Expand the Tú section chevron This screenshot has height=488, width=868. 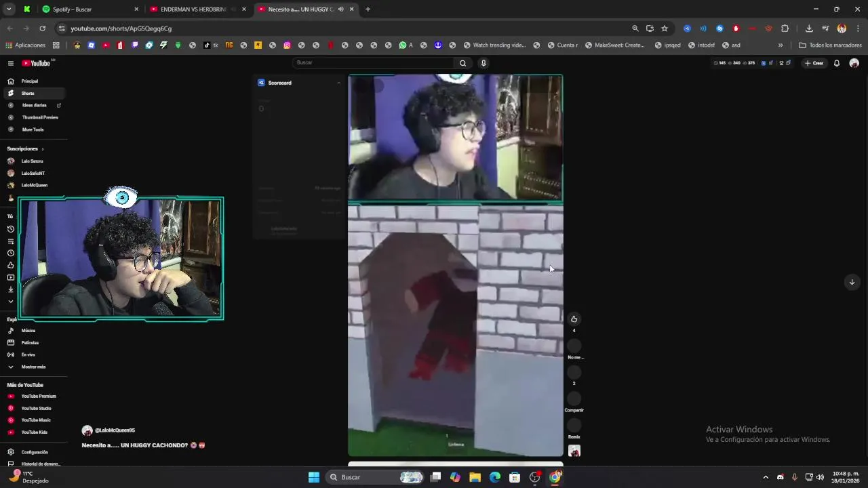tap(10, 301)
